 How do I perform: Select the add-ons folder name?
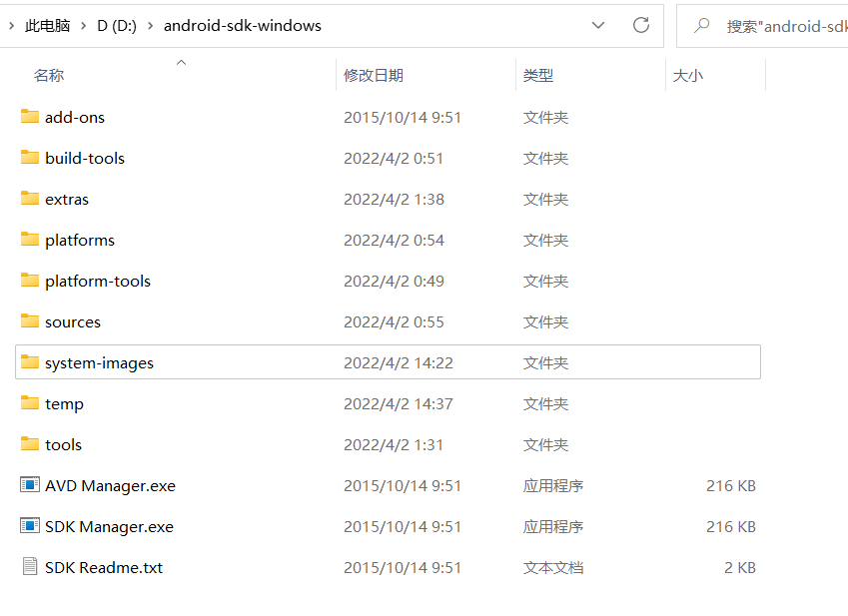[x=75, y=117]
